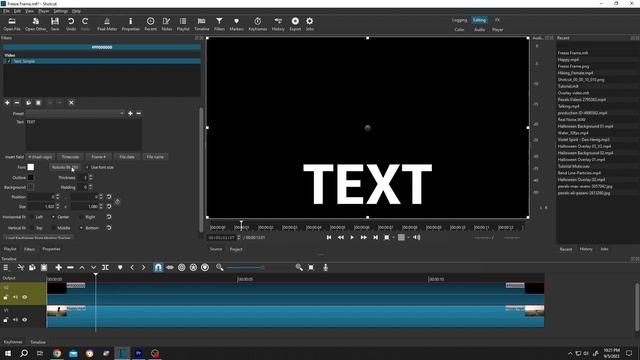Switch to the Playlist tab
Screen dimensions: 640x360
pos(10,249)
